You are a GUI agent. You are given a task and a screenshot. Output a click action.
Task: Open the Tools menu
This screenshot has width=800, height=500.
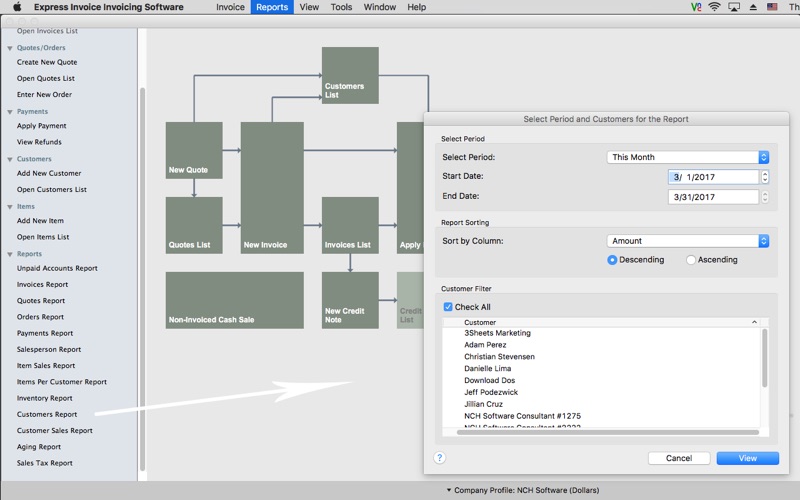tap(341, 7)
